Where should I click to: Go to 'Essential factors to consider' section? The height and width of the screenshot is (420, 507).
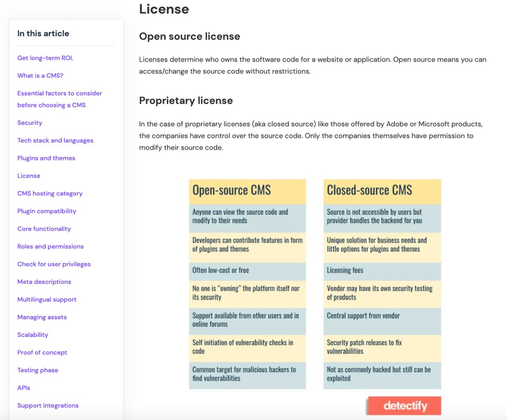click(x=60, y=99)
